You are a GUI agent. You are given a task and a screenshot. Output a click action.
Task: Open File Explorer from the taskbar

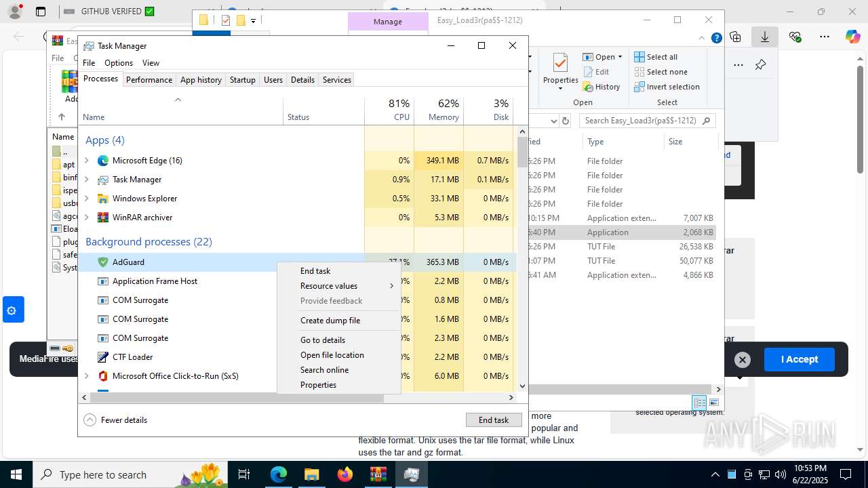pos(312,474)
